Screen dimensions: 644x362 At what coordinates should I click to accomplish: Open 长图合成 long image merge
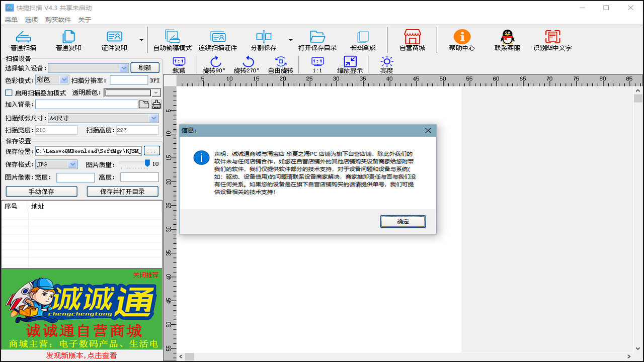tap(363, 40)
